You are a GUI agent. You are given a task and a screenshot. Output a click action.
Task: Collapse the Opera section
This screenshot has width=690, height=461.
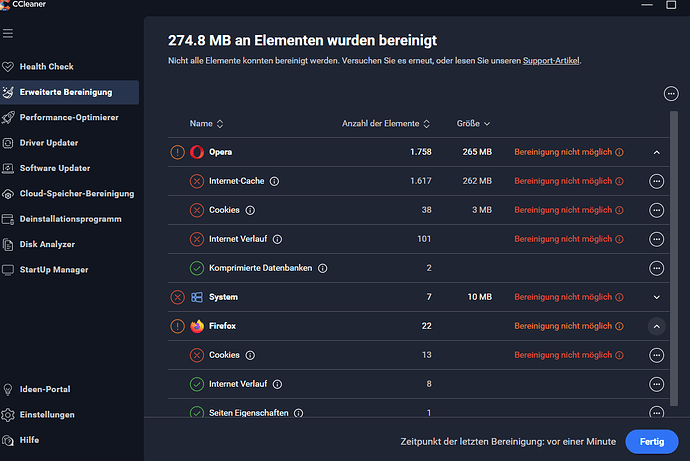pyautogui.click(x=656, y=152)
